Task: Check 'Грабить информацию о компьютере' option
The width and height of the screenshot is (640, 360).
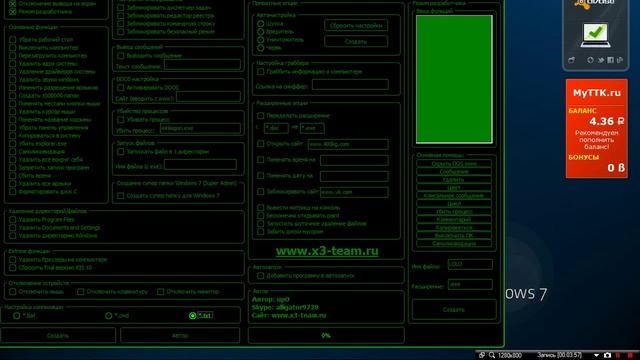Action: pos(261,71)
